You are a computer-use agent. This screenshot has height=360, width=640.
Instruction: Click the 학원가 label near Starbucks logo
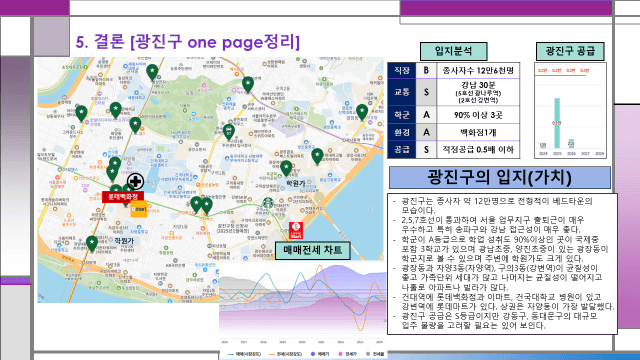[x=296, y=184]
